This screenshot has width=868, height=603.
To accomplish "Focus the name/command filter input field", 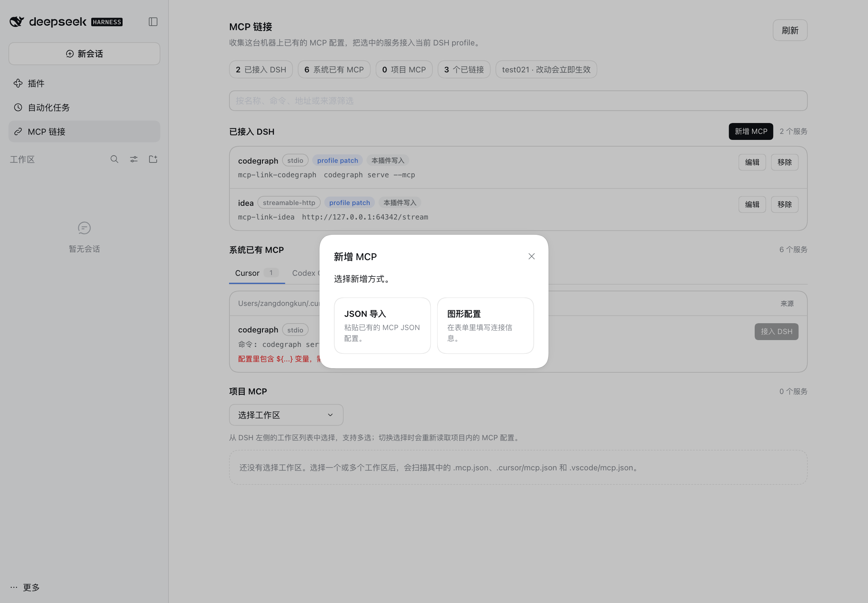I will tap(518, 101).
